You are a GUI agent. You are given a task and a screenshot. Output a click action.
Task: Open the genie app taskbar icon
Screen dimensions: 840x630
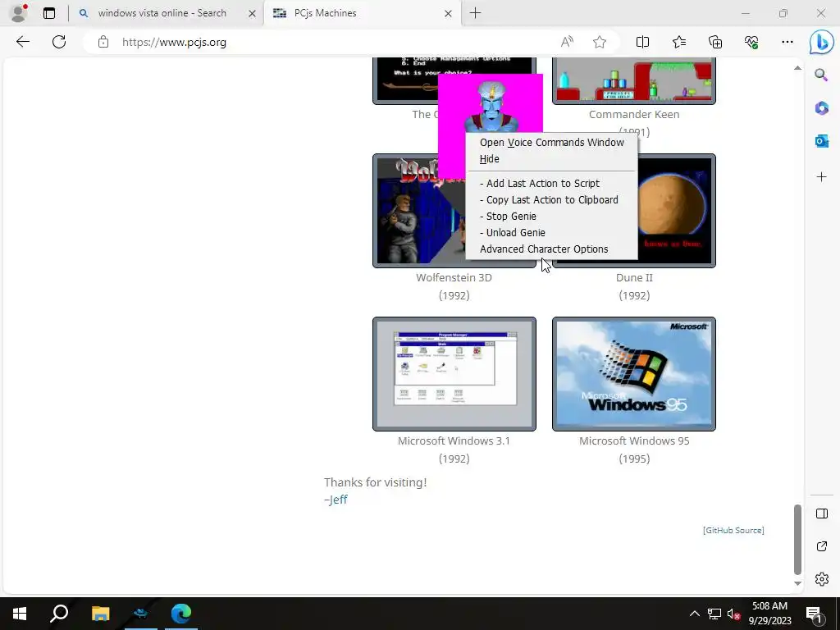(141, 613)
